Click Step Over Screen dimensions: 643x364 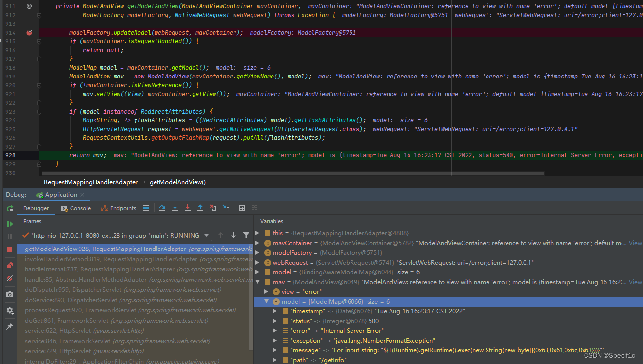click(x=163, y=208)
